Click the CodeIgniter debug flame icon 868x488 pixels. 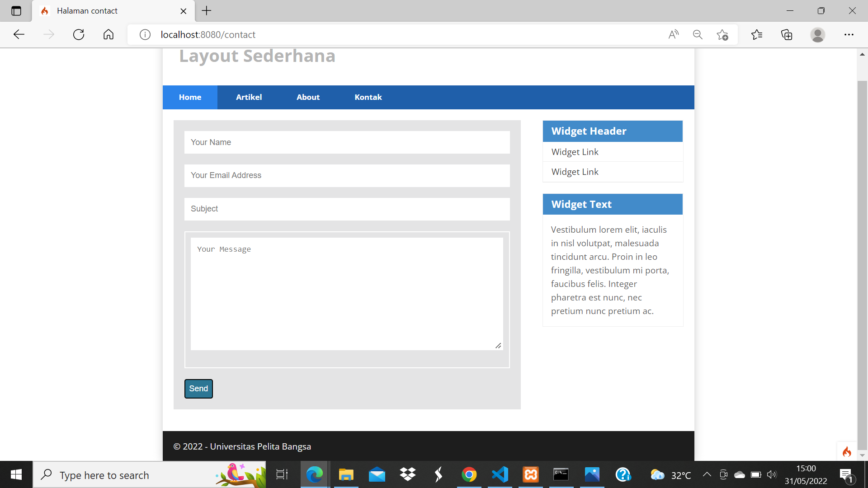click(x=847, y=451)
